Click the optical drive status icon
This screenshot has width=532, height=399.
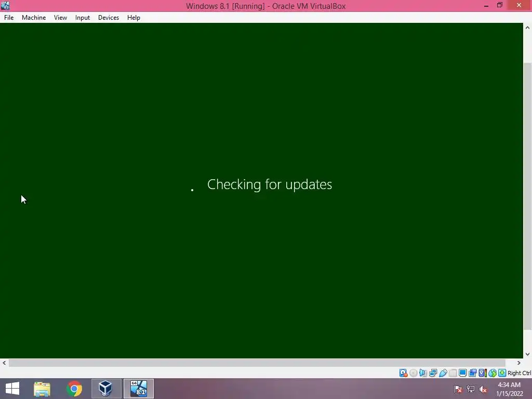point(413,373)
